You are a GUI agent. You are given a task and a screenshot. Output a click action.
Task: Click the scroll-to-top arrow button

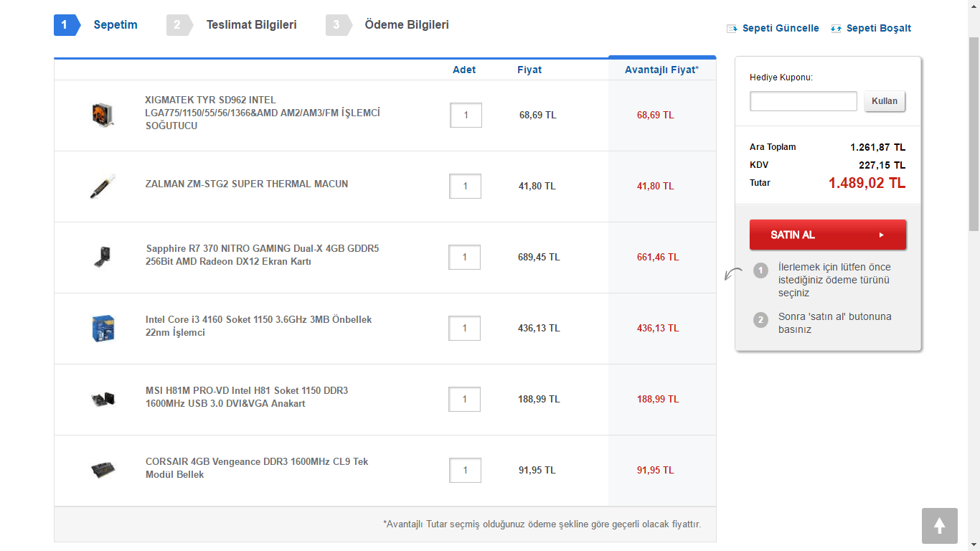(x=939, y=526)
